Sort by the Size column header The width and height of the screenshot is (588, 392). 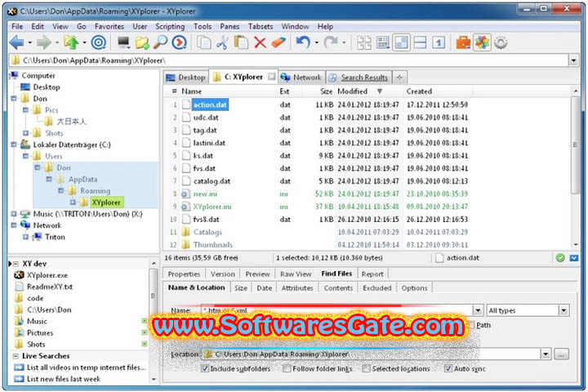click(326, 91)
